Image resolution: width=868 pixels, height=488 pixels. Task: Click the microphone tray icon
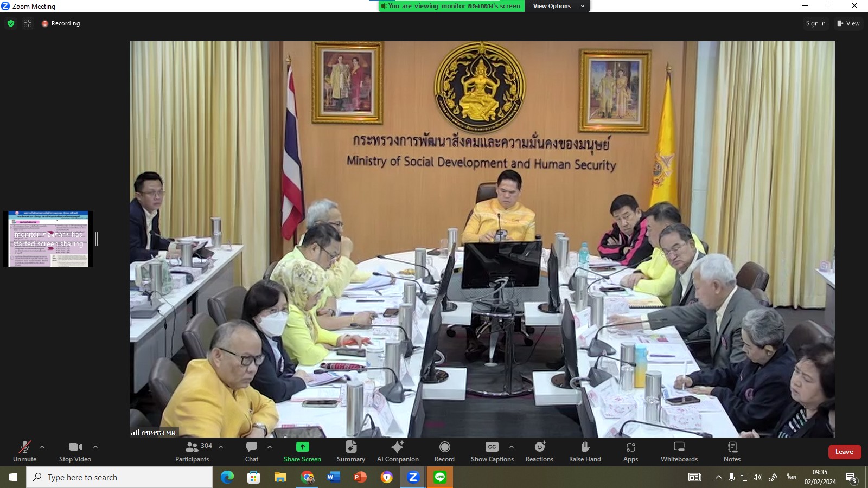(x=731, y=477)
